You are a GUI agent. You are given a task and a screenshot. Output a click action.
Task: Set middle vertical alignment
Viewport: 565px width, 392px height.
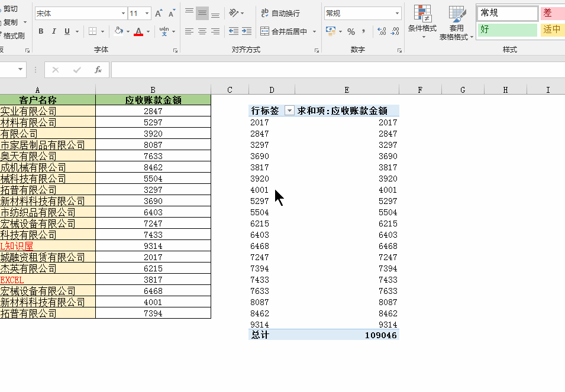click(x=202, y=14)
